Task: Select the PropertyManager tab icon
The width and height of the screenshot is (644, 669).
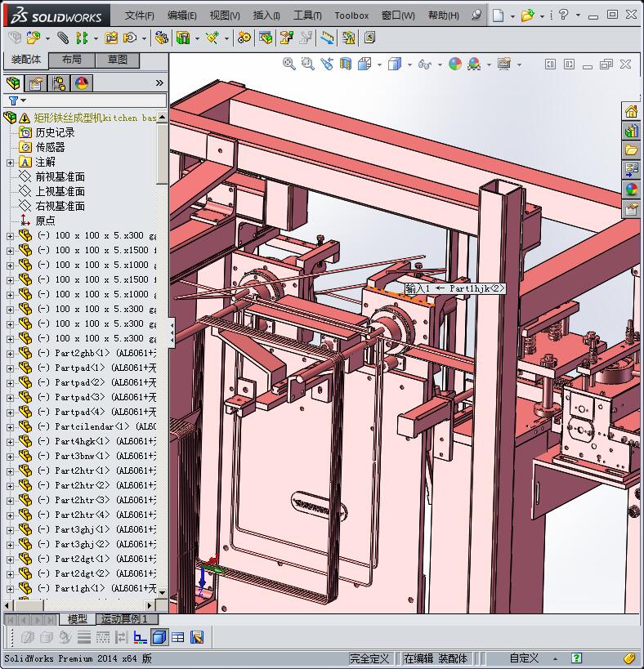Action: click(35, 83)
